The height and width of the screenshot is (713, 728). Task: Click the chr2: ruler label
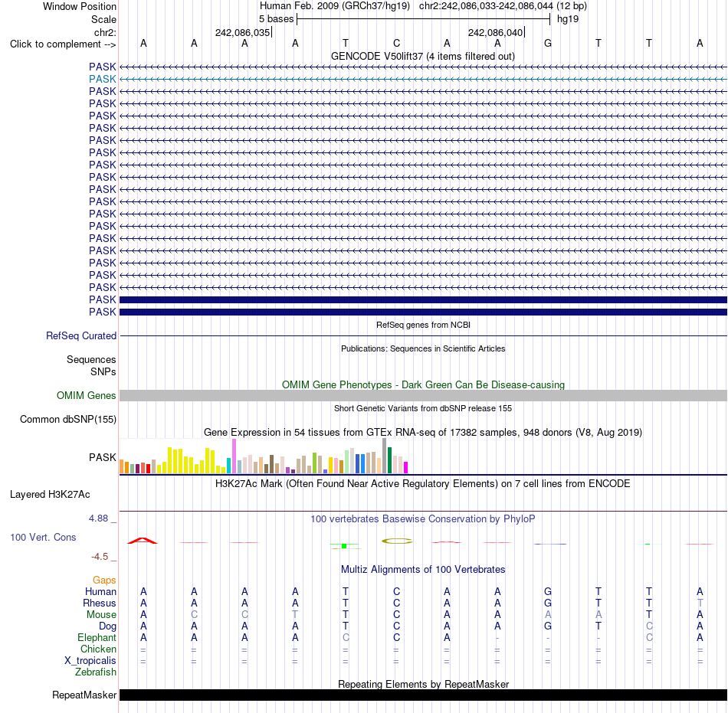click(105, 32)
